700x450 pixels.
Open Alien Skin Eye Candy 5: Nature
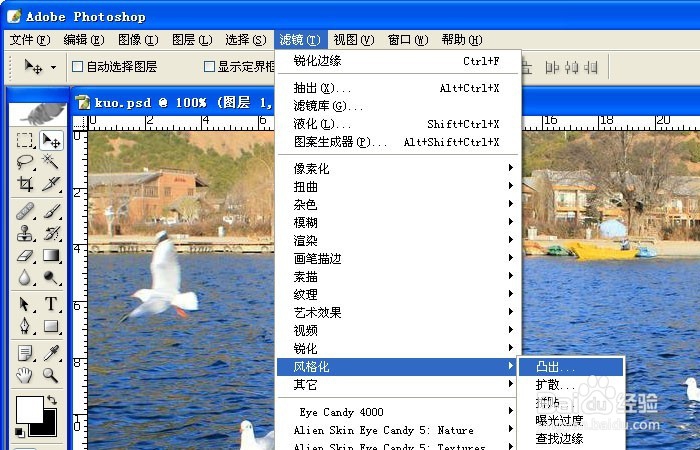click(x=398, y=430)
